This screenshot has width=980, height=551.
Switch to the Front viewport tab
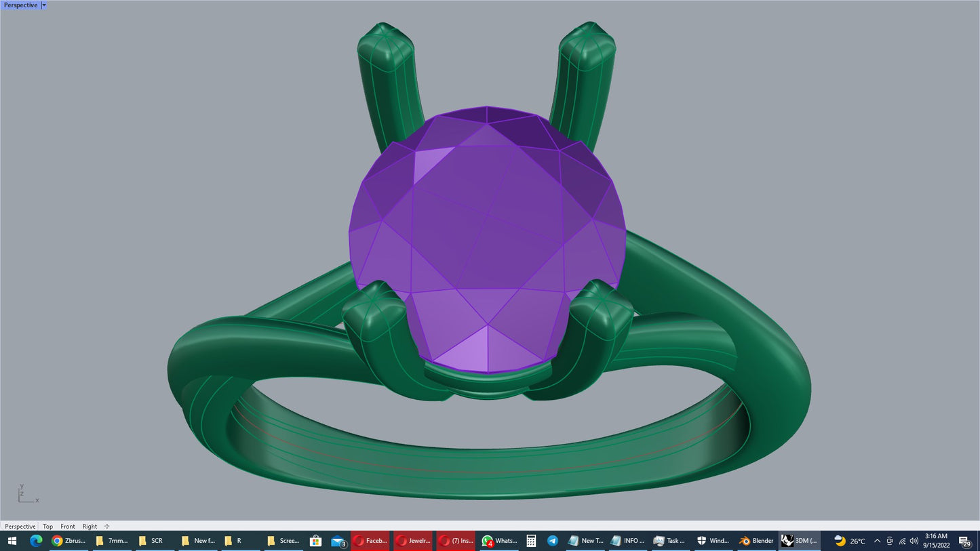point(68,526)
